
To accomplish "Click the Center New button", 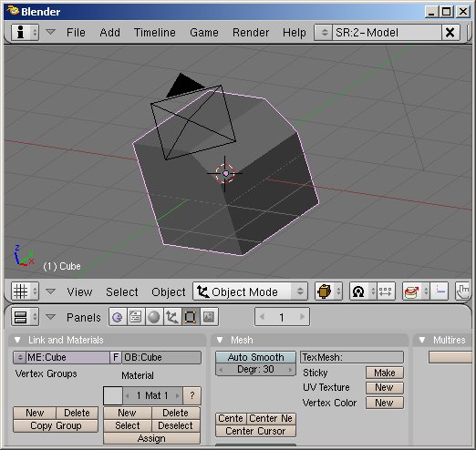I will tap(271, 418).
